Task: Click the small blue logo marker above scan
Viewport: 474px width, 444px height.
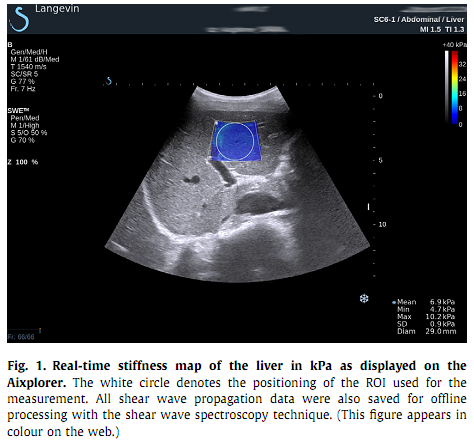Action: point(108,81)
